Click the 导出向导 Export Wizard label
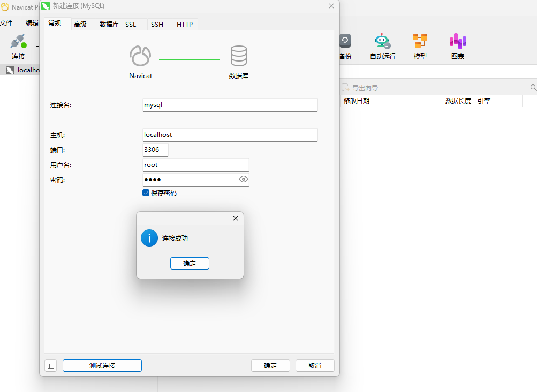The width and height of the screenshot is (537, 392). coord(365,88)
